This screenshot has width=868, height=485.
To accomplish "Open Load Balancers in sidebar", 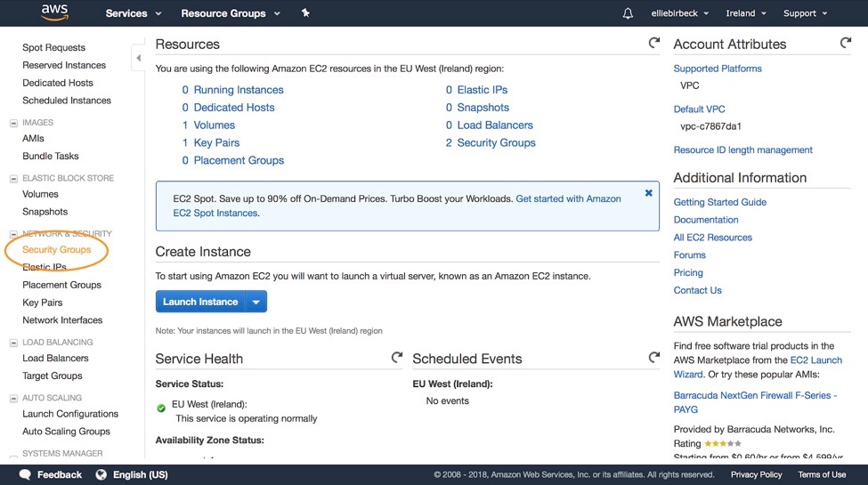I will [x=55, y=359].
